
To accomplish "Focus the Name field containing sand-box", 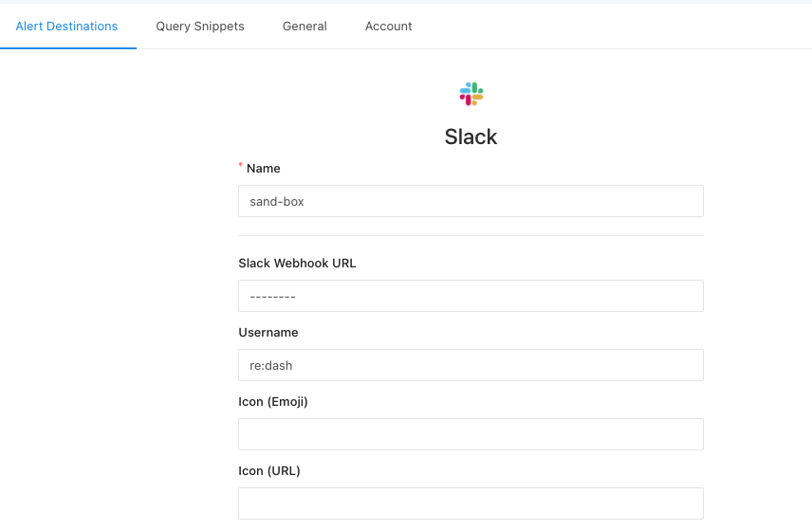I will tap(471, 201).
